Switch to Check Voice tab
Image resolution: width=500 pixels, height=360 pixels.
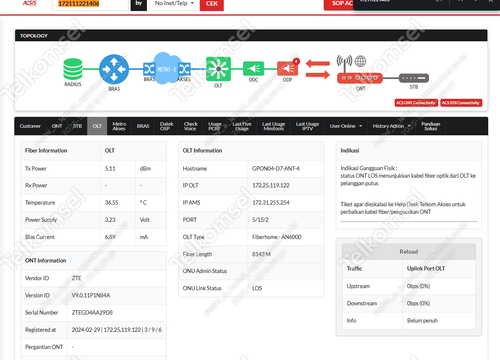coord(190,126)
